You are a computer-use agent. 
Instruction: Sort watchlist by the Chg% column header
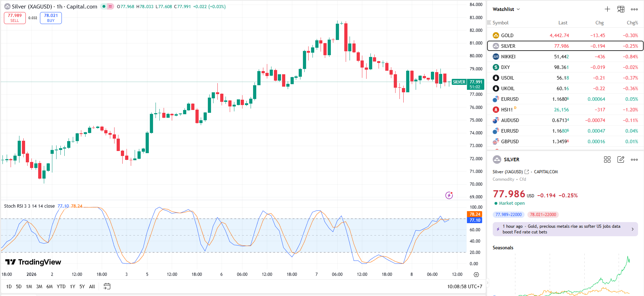632,23
